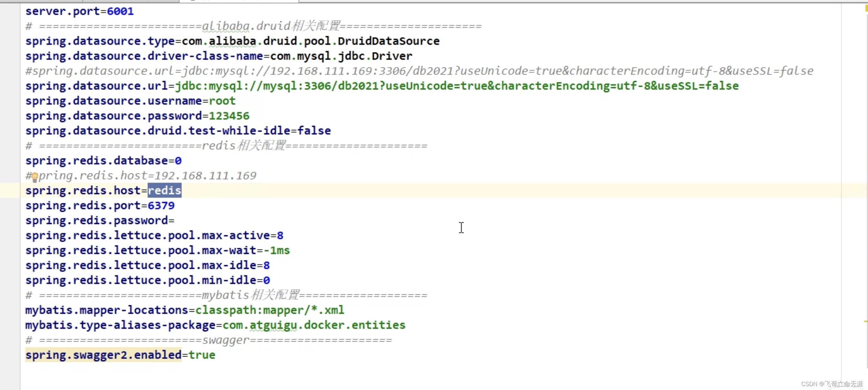This screenshot has height=390, width=868.
Task: Click the spring.redis.database=0 line
Action: click(104, 161)
